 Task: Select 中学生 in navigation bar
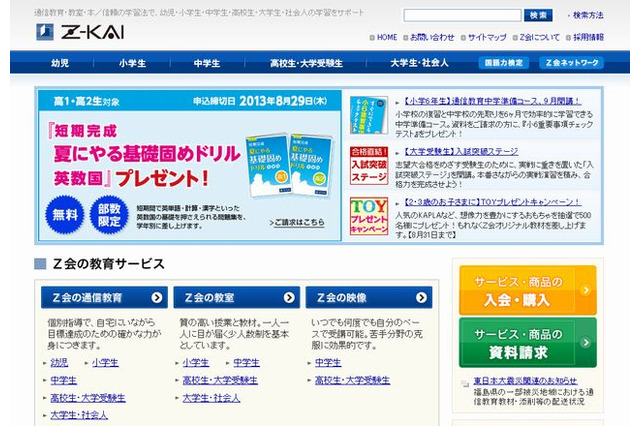pos(207,63)
